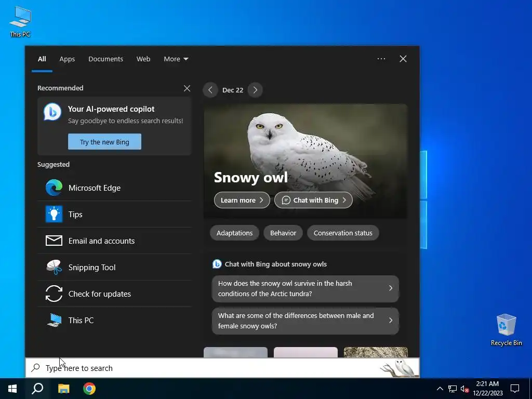532x399 pixels.
Task: Dismiss the Recommended section
Action: [187, 88]
